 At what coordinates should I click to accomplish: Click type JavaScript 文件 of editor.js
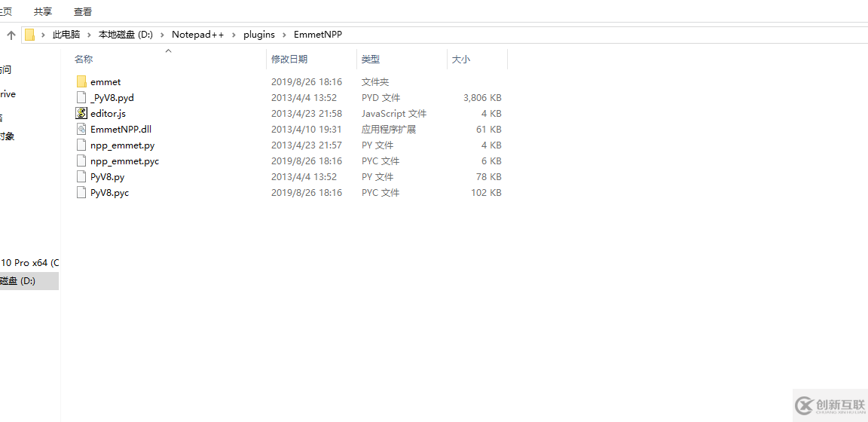click(394, 114)
